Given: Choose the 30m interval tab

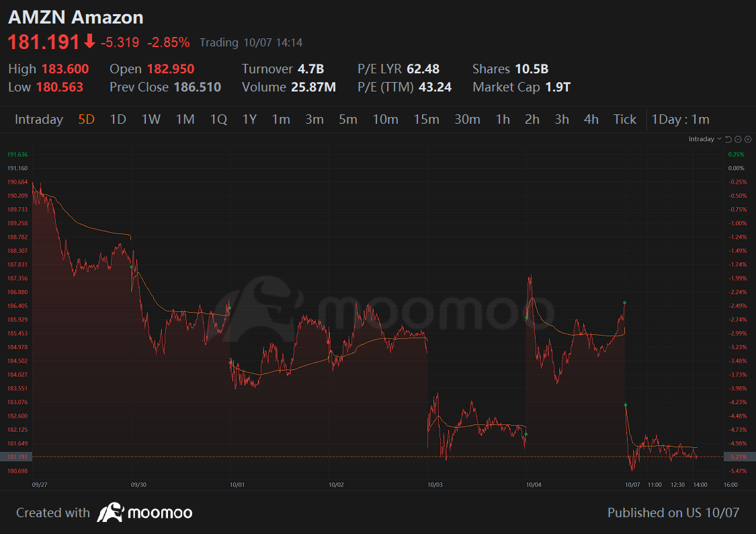Looking at the screenshot, I should point(467,119).
